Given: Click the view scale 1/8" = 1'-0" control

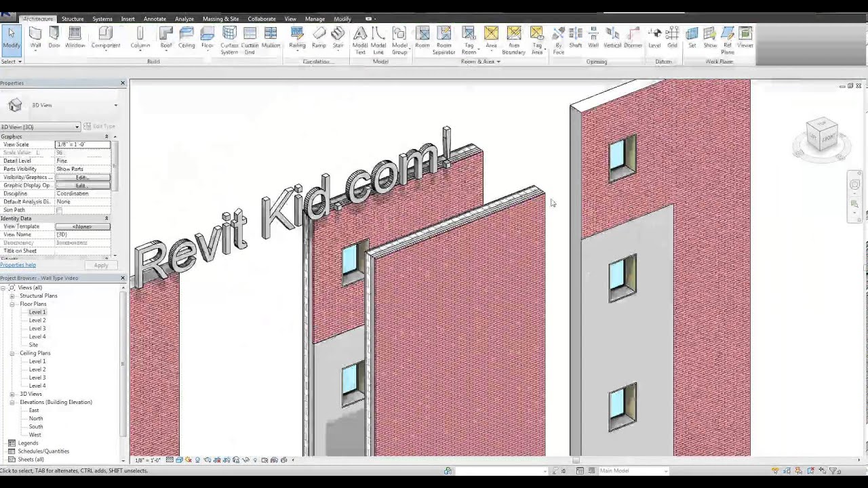Looking at the screenshot, I should click(x=147, y=460).
